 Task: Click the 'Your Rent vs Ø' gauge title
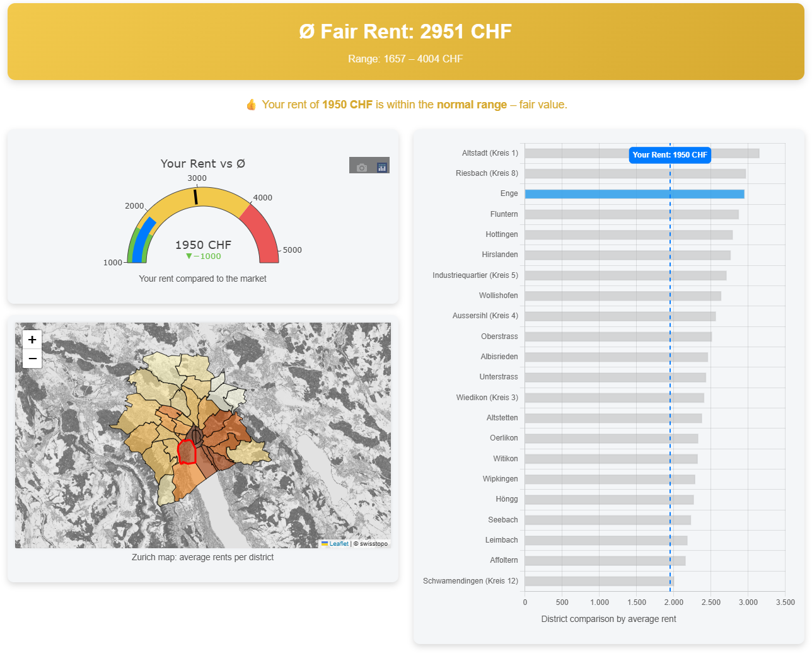[x=203, y=164]
